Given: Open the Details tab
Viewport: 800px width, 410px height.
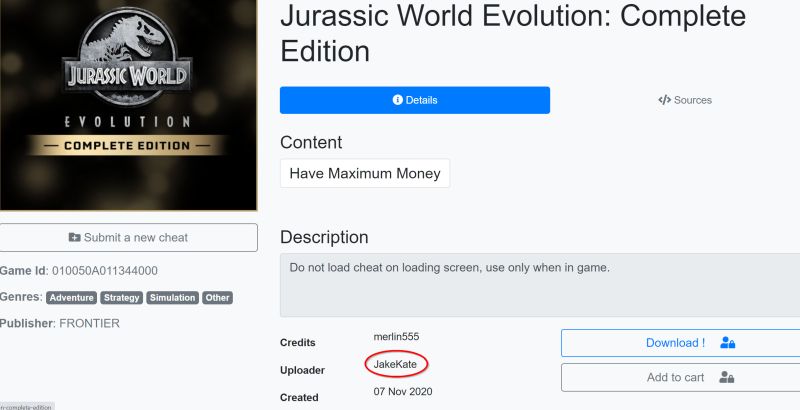Looking at the screenshot, I should click(x=415, y=100).
